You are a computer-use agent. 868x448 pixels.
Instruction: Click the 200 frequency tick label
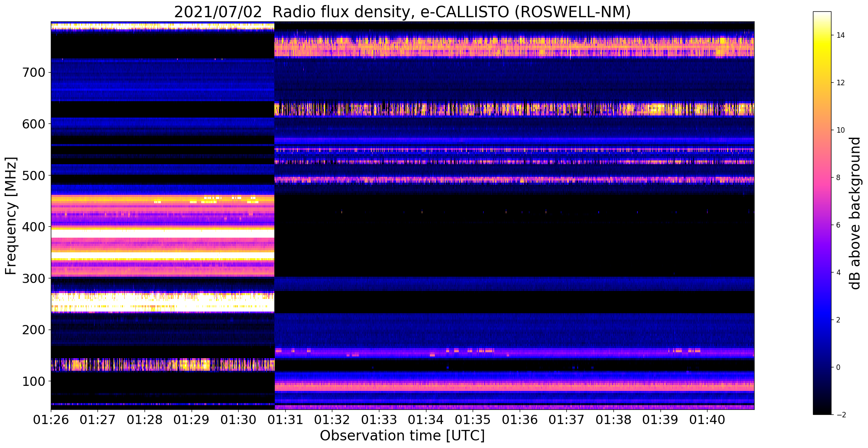click(x=33, y=330)
